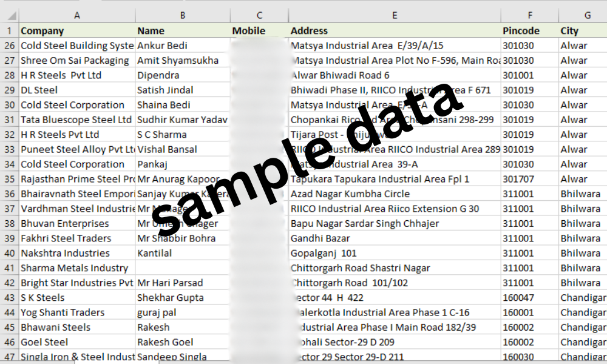Viewport: 607px width, 364px height.
Task: Select column B header
Action: click(183, 16)
